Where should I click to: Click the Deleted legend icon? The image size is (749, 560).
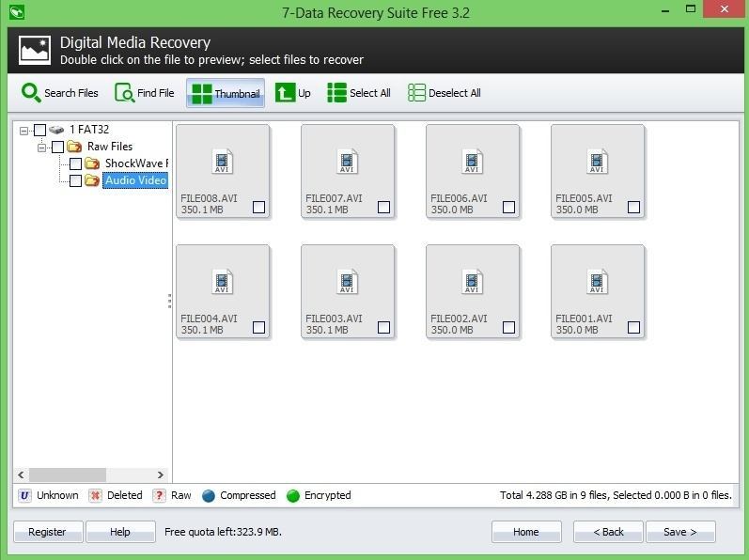(95, 495)
